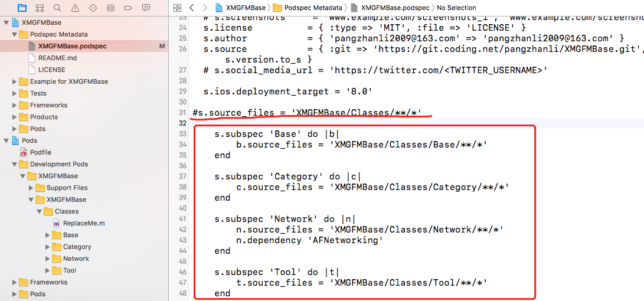Show the Issue navigator warning icon
The width and height of the screenshot is (644, 301).
click(x=75, y=8)
